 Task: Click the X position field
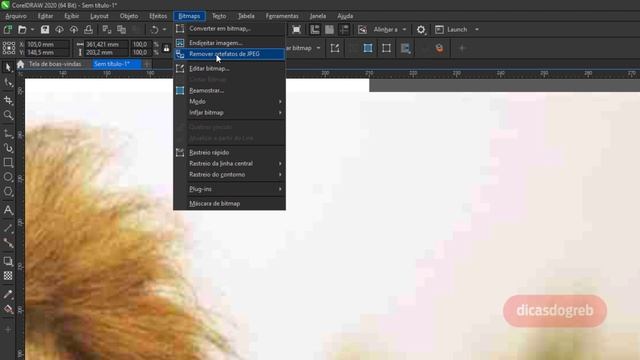[48, 44]
